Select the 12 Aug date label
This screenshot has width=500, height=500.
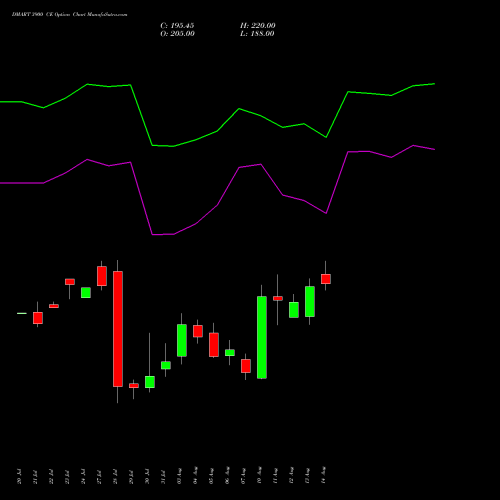291,476
